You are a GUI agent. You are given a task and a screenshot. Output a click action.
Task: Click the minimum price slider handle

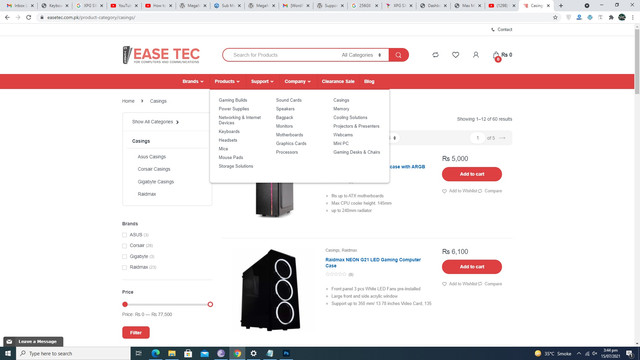click(x=125, y=304)
